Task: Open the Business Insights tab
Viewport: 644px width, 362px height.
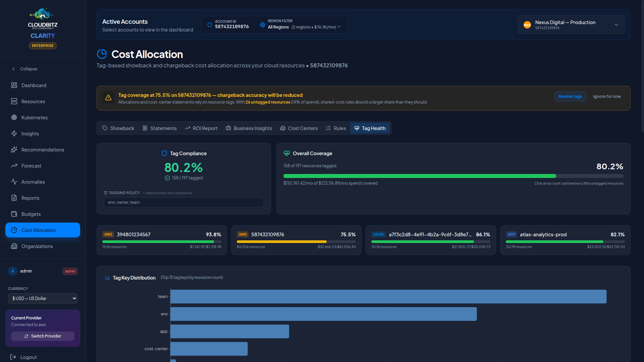Action: pos(249,128)
